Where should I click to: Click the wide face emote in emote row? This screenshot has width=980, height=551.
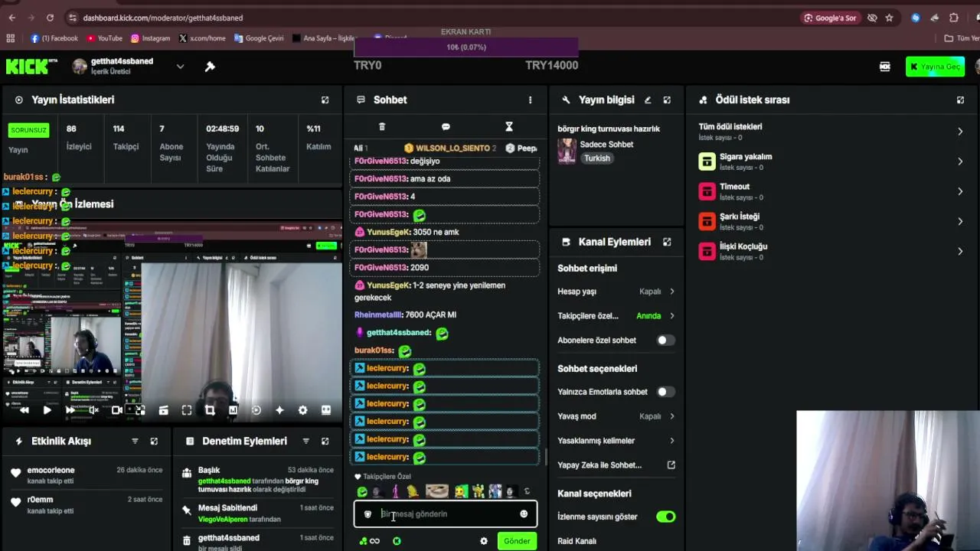pyautogui.click(x=437, y=491)
